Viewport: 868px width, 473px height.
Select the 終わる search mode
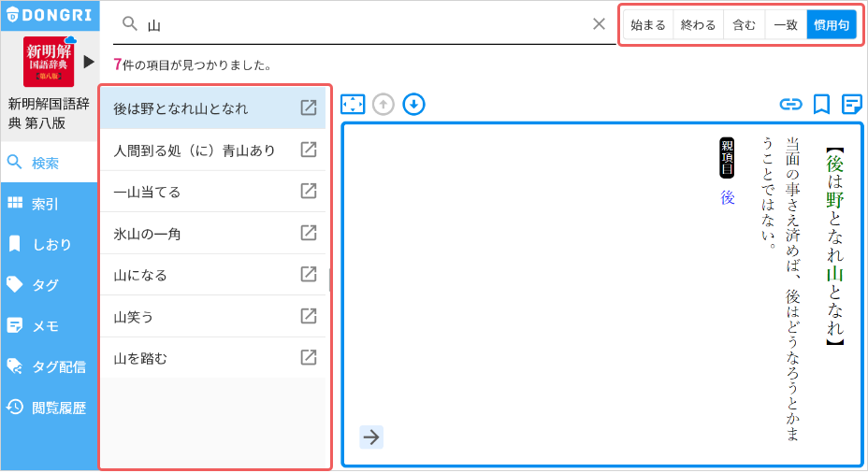[x=698, y=25]
